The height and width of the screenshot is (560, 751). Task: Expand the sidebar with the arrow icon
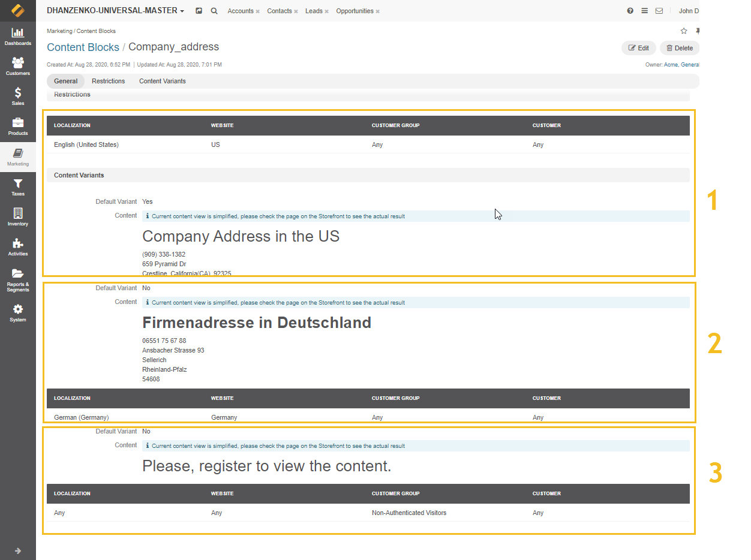coord(18,550)
